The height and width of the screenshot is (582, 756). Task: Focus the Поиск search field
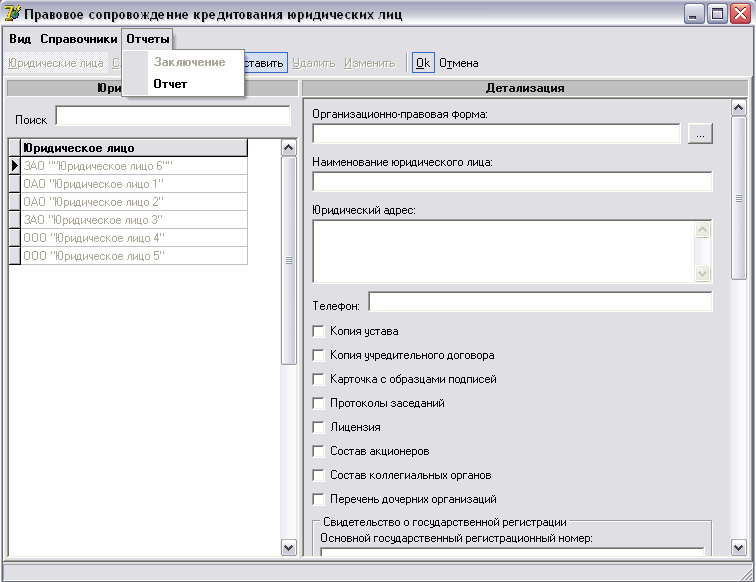pos(173,116)
